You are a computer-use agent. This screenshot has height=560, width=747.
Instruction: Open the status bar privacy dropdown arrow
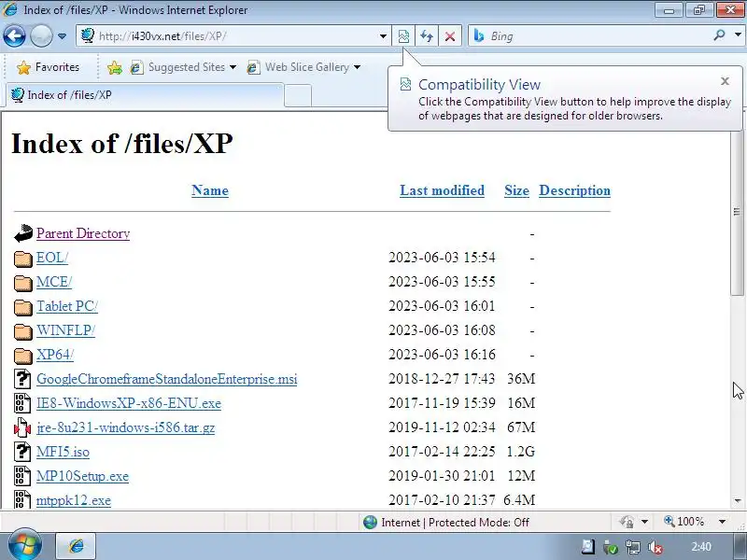(644, 522)
